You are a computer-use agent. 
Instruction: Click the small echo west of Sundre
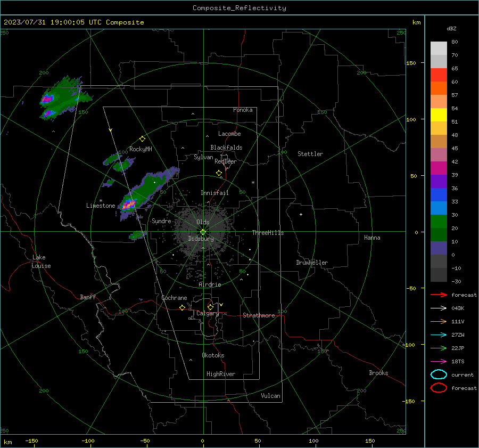pyautogui.click(x=137, y=235)
